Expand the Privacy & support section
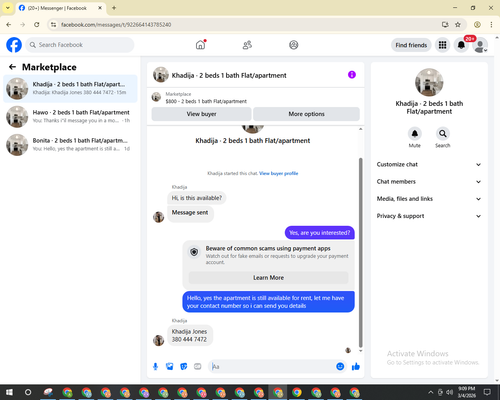This screenshot has height=400, width=500. [429, 216]
